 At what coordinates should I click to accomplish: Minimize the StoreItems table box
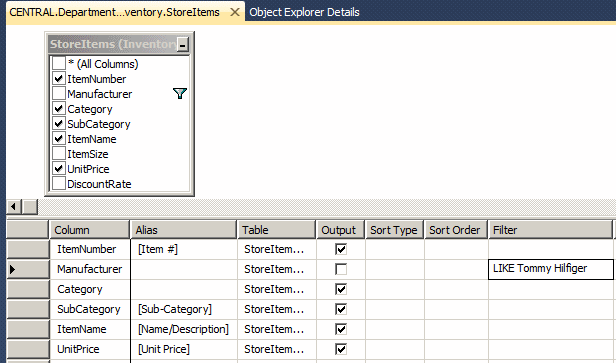coord(182,45)
